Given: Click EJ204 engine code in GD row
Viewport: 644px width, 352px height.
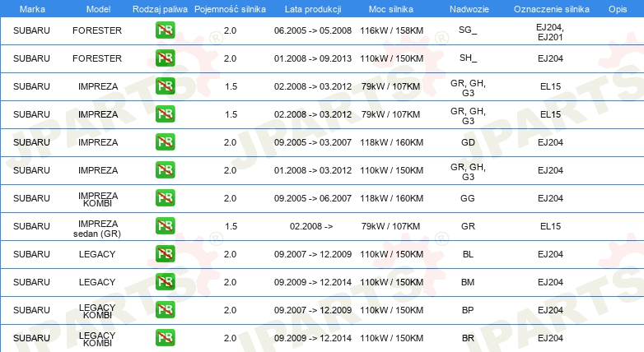Looking at the screenshot, I should pyautogui.click(x=550, y=142).
